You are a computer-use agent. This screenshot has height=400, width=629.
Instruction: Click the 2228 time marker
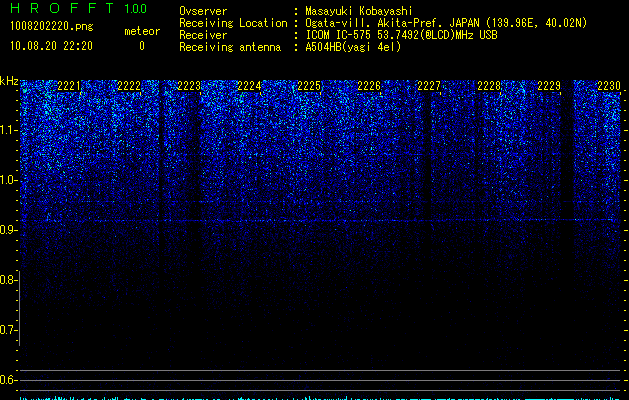(x=489, y=86)
